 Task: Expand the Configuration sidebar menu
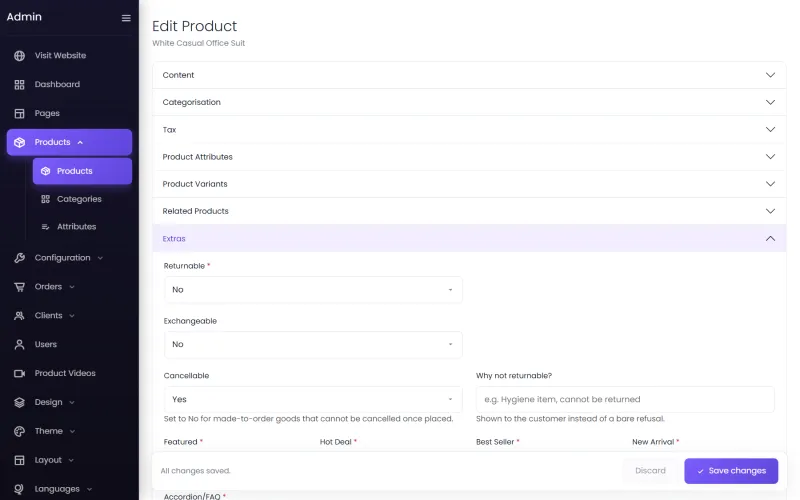(x=69, y=258)
